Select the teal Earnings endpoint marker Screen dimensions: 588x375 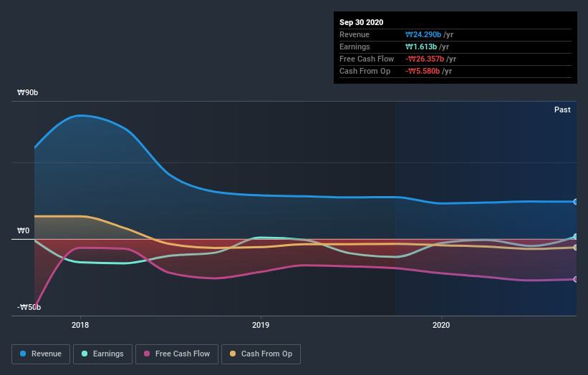click(576, 236)
